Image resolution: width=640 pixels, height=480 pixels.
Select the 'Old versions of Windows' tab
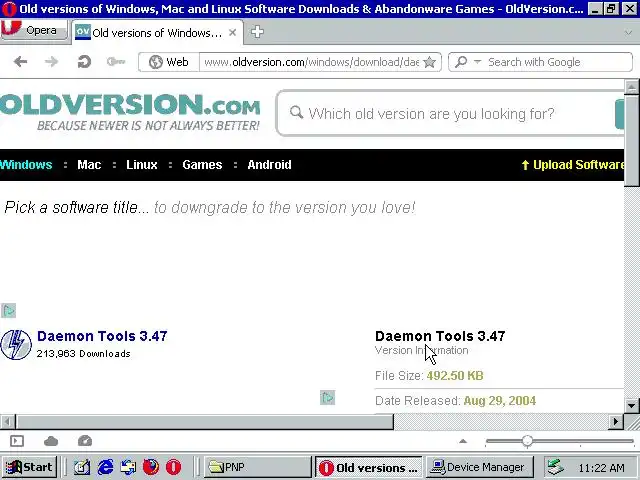(x=157, y=33)
